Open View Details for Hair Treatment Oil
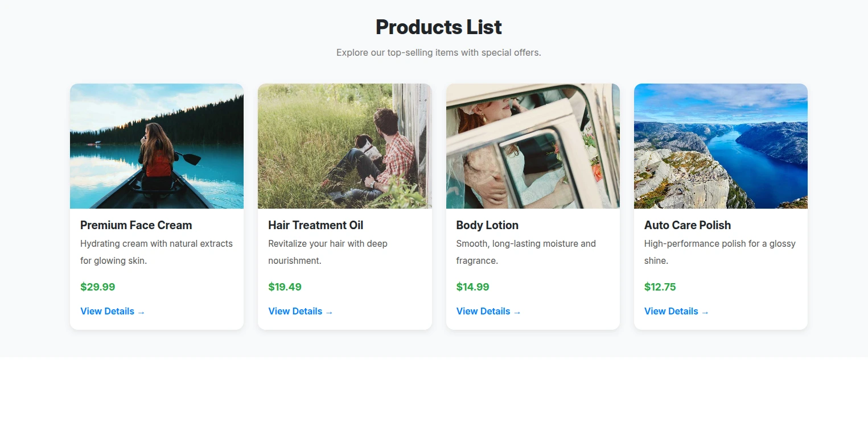 tap(295, 311)
